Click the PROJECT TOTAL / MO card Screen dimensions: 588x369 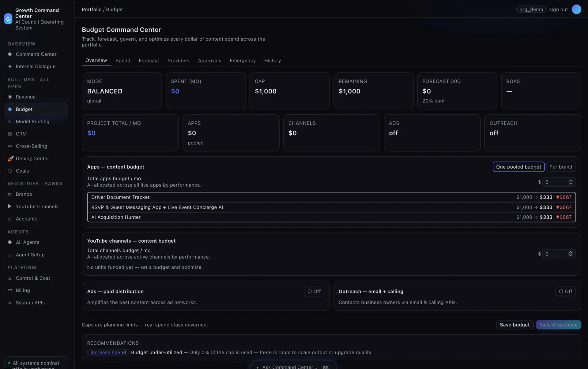pyautogui.click(x=130, y=133)
